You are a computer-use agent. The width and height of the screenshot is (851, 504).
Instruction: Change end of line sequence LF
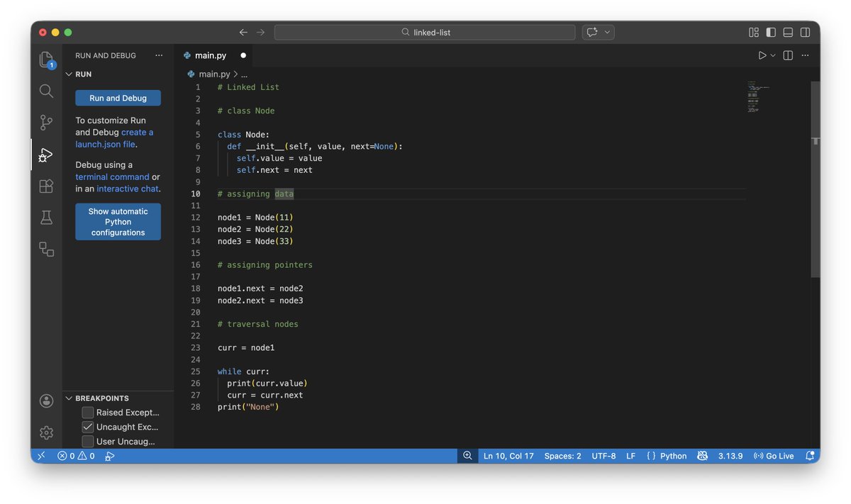630,456
